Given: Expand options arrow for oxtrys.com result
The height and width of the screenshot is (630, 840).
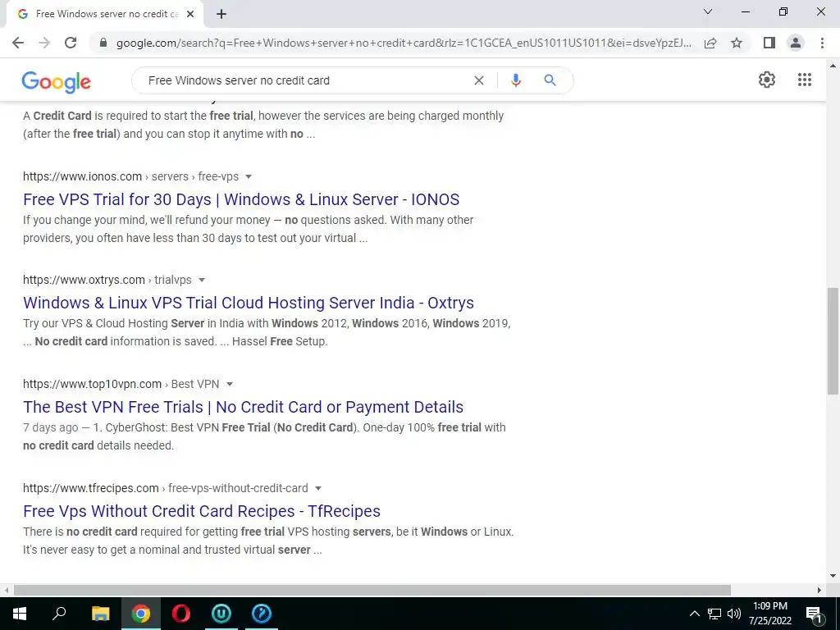Looking at the screenshot, I should click(202, 281).
